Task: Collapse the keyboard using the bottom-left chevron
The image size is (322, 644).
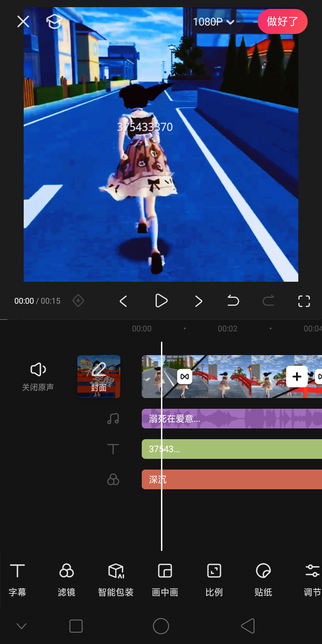Action: pyautogui.click(x=21, y=626)
